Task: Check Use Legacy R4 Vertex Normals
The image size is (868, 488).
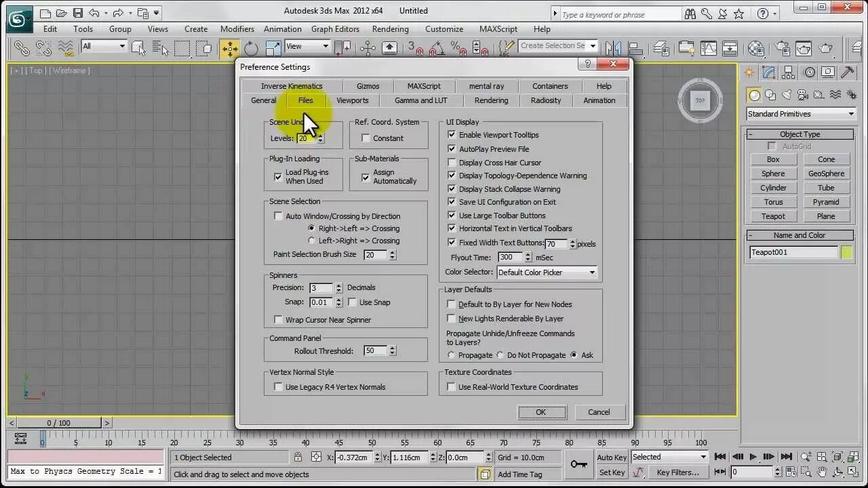Action: [x=278, y=387]
